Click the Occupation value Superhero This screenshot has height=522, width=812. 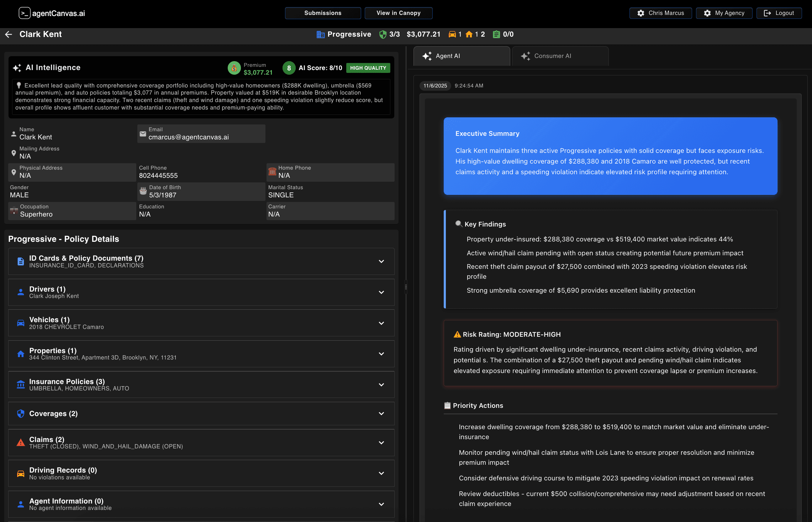point(36,214)
